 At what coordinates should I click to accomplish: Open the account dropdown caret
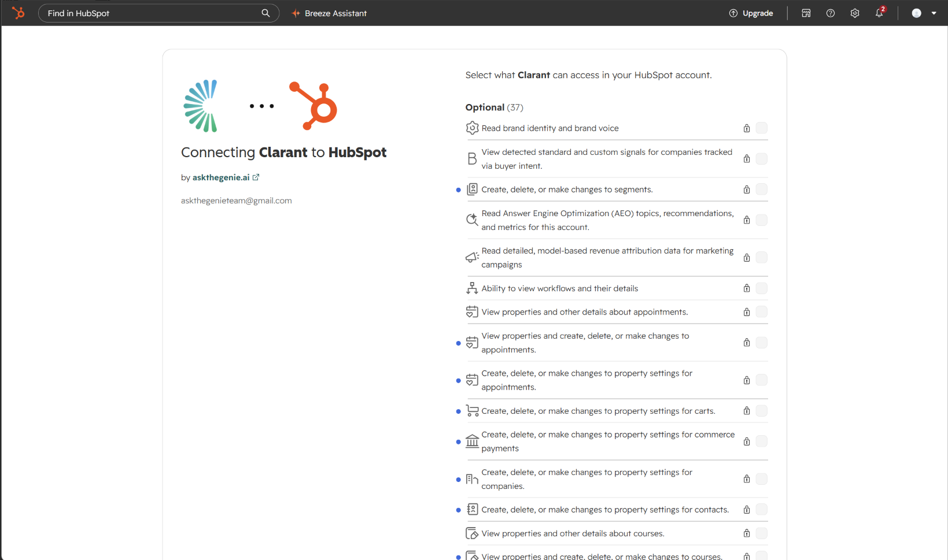point(934,13)
